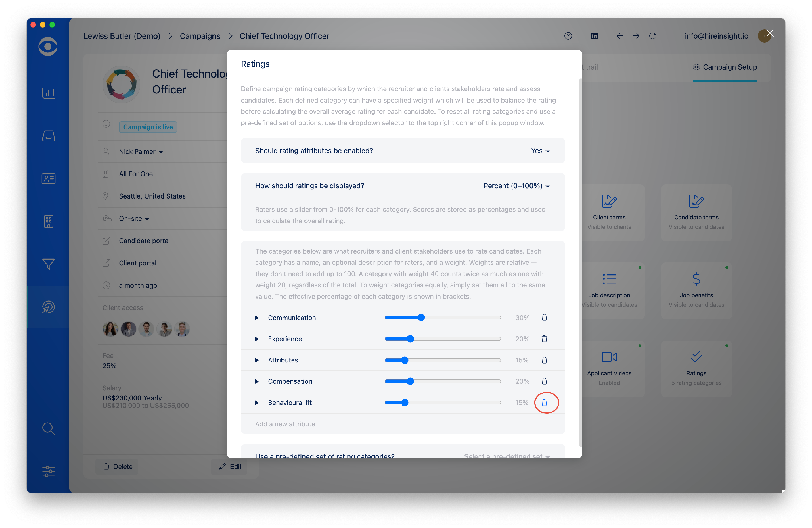
Task: Open the Ratings setup card
Action: 696,369
